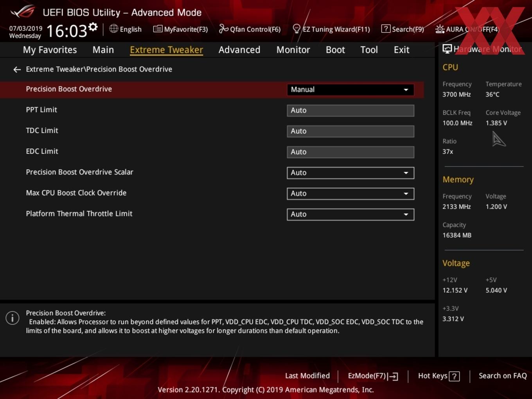This screenshot has height=399, width=532.
Task: Select Platform Thermal Throttle Limit label
Action: coord(79,214)
